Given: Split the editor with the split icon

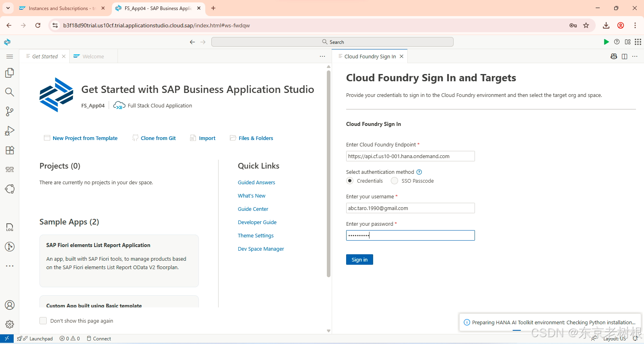Looking at the screenshot, I should coord(624,56).
